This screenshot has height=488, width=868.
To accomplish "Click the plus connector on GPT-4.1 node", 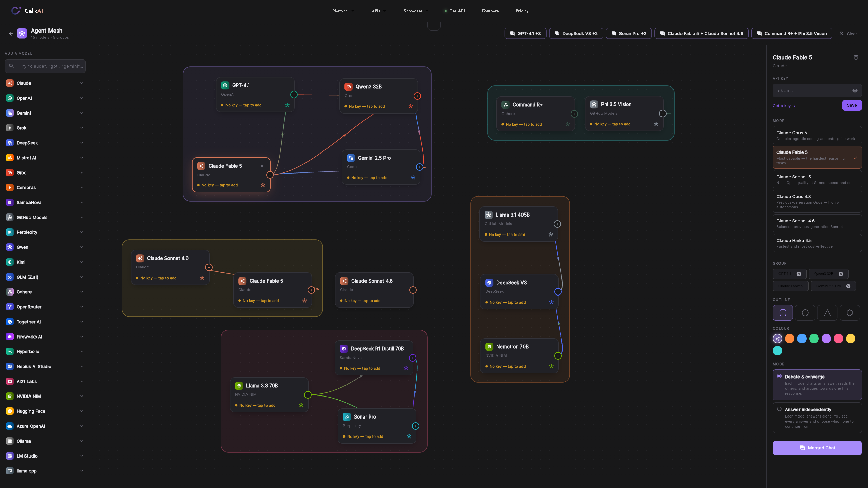I will click(x=294, y=95).
